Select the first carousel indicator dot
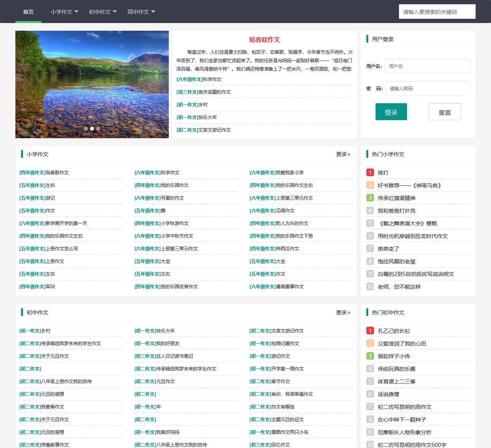Viewport: 491px width, 448px height. pos(86,129)
